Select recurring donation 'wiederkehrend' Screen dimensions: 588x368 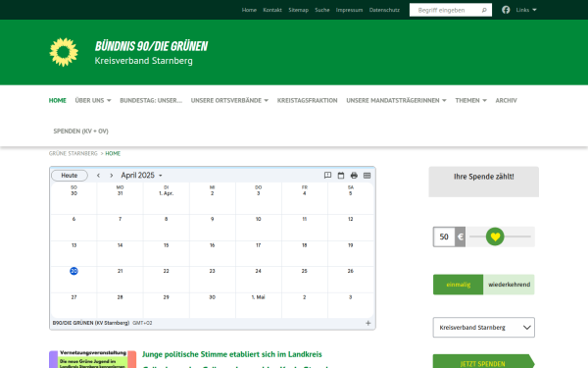pos(509,285)
